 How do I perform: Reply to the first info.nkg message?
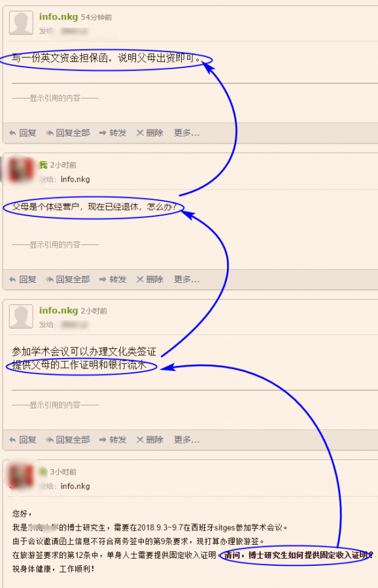click(22, 133)
